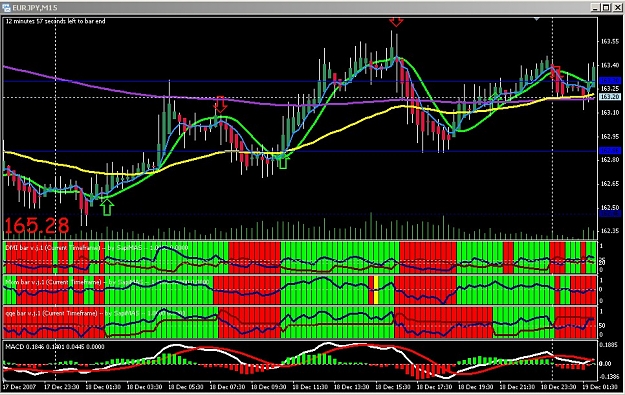625x395 pixels.
Task: Click the '12 minutes 57 seconds left to bar end' label
Action: 55,21
